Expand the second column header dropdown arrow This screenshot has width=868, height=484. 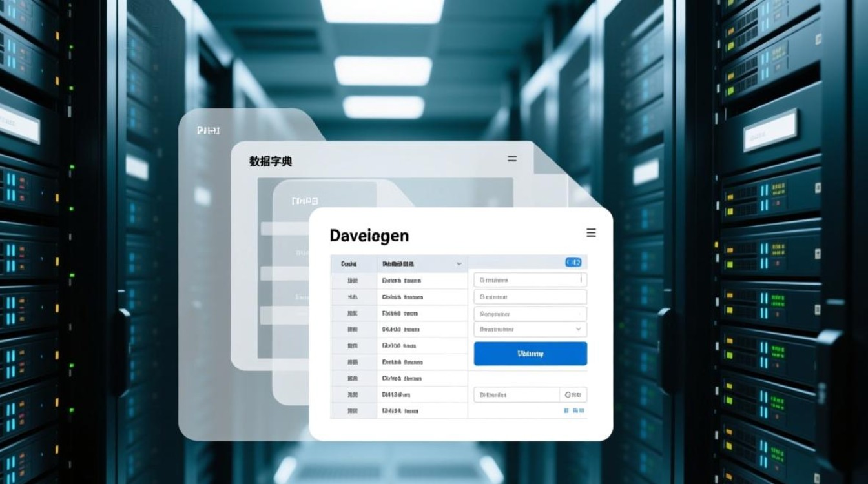click(x=459, y=264)
